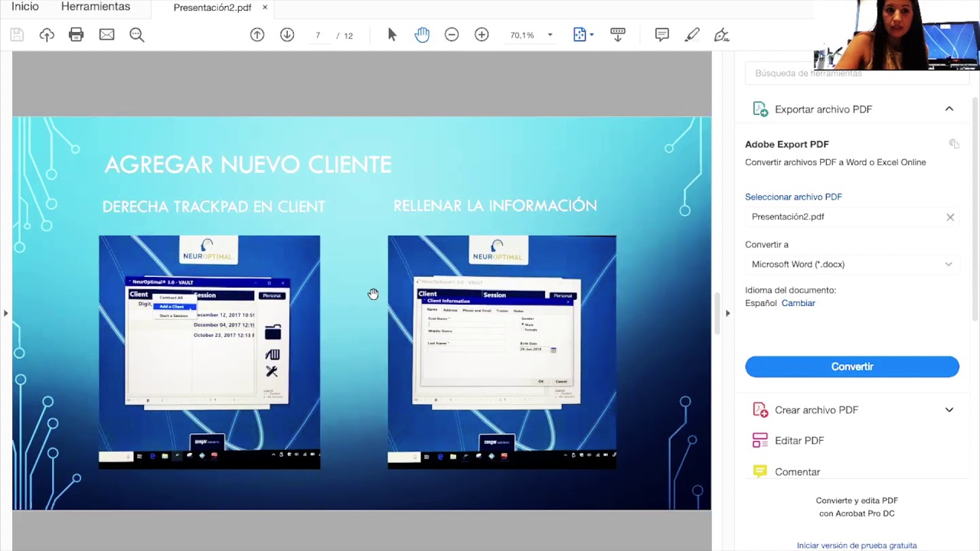Click Español document language text
Screen dimensions: 980x551
[x=761, y=303]
